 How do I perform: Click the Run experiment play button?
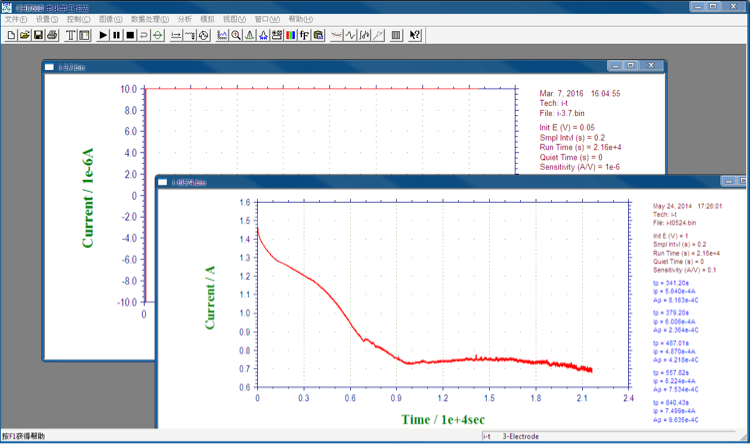click(x=103, y=35)
